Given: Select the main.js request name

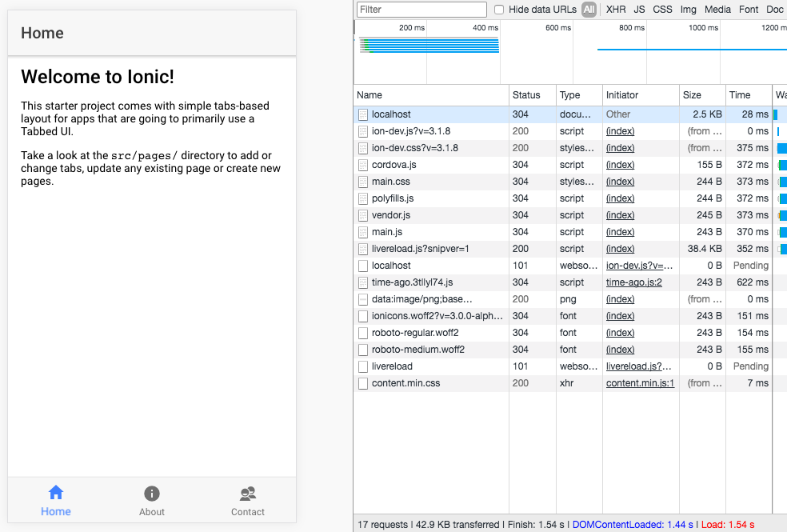Looking at the screenshot, I should [x=386, y=232].
